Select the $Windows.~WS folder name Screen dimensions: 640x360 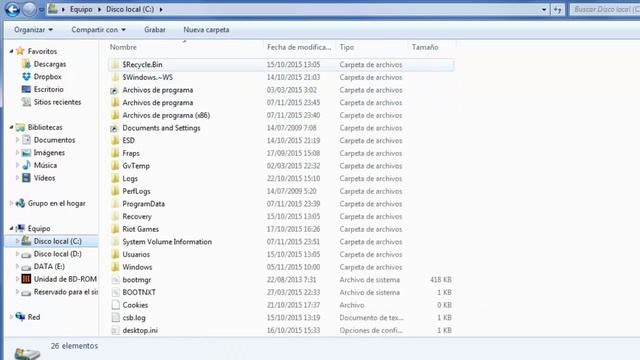point(147,78)
